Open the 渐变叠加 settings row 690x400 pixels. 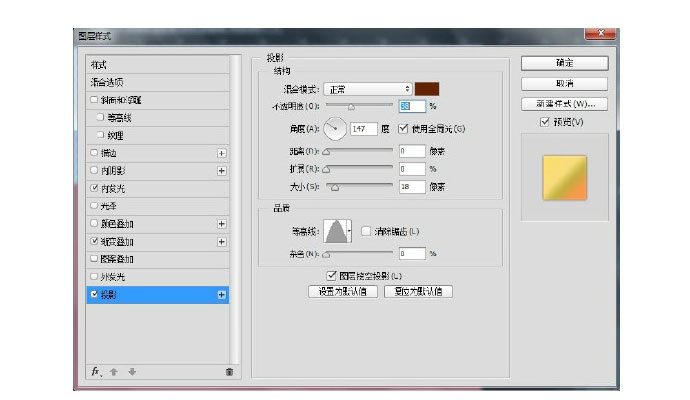point(158,242)
